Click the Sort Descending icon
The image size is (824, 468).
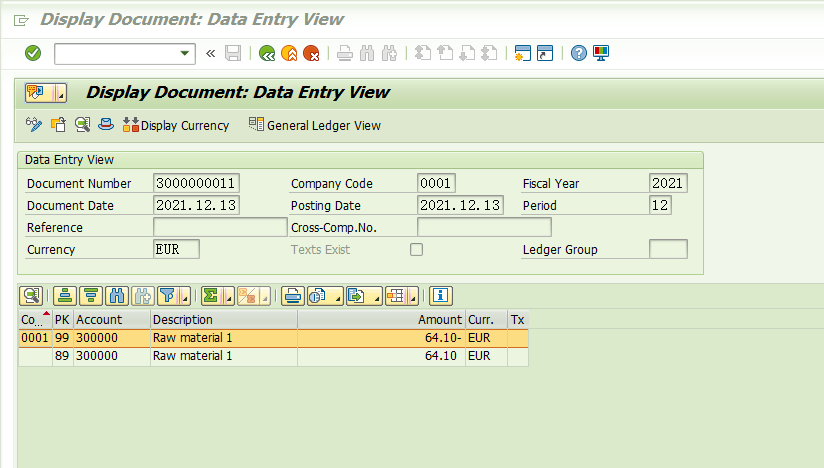(x=91, y=296)
